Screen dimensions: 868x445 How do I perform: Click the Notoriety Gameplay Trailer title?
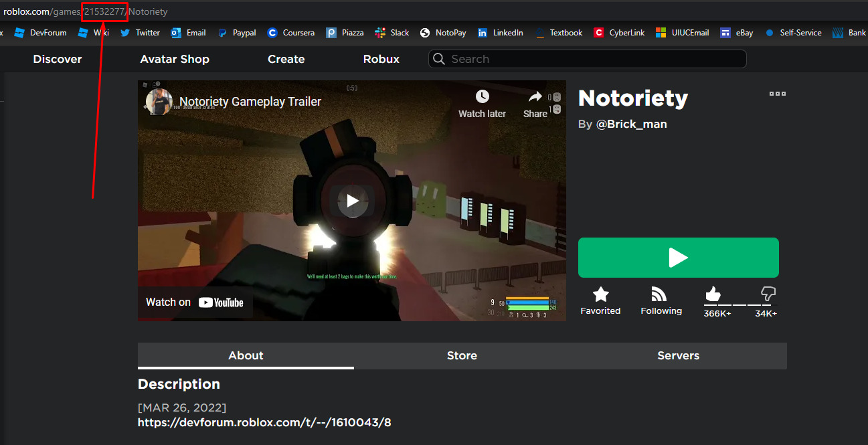pyautogui.click(x=250, y=102)
